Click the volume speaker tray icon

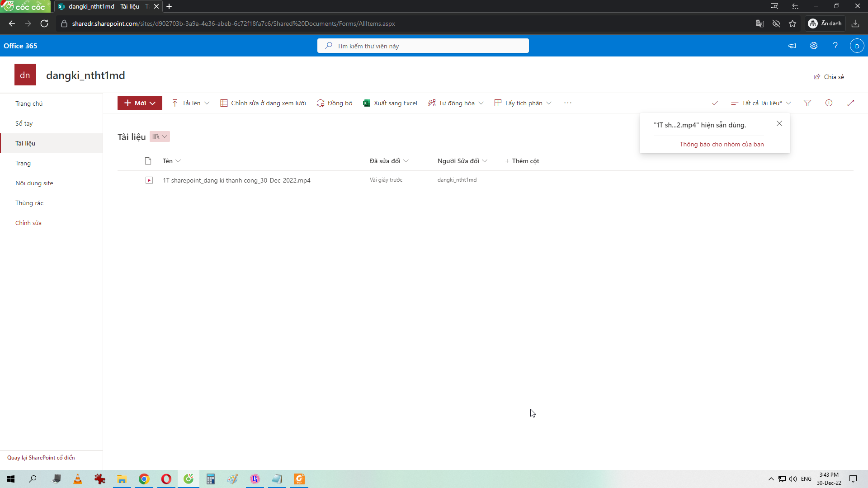(x=793, y=479)
